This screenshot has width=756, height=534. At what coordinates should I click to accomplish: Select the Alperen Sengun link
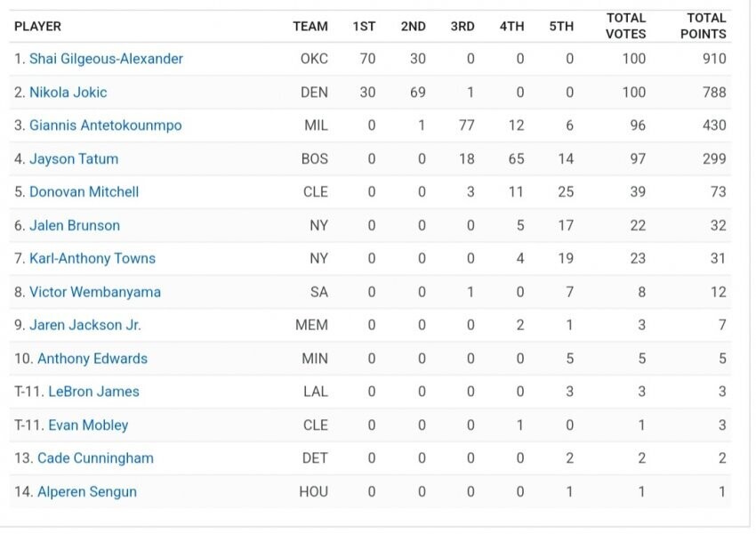tap(87, 492)
